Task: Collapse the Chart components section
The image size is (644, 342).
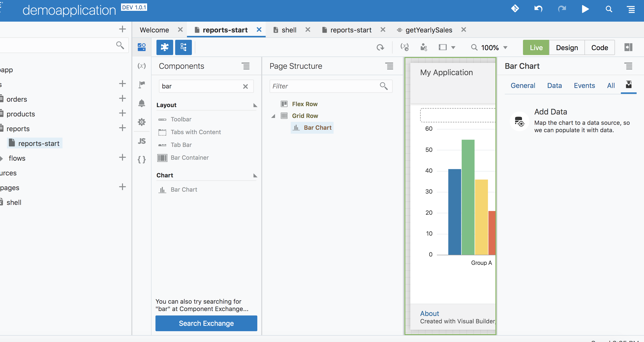Action: 255,175
